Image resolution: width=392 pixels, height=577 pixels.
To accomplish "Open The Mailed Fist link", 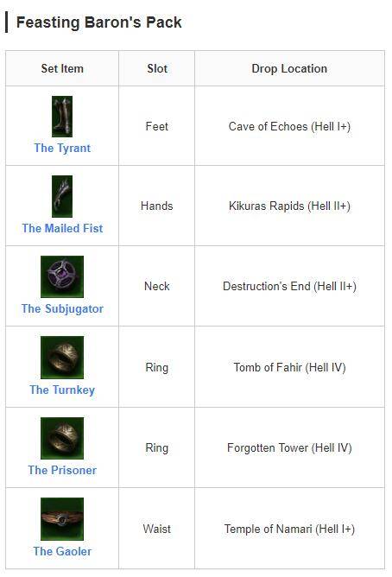I will (x=62, y=228).
